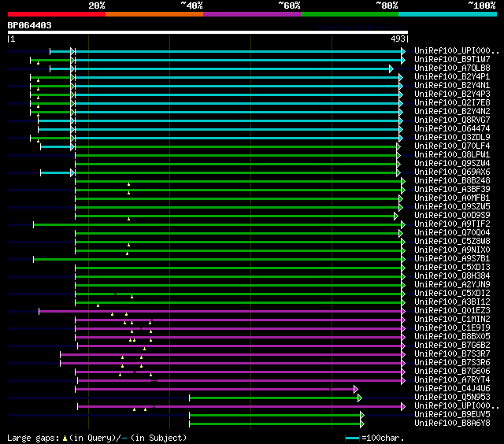Select the UniRef100_Q5N953 subject name
504x444 pixels.
(x=452, y=398)
